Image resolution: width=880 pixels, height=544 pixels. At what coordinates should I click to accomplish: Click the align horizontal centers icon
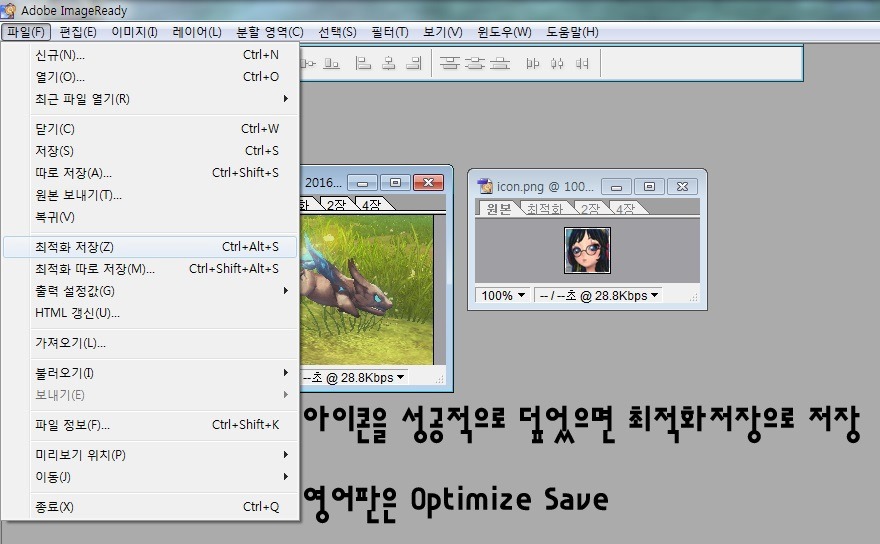(388, 63)
